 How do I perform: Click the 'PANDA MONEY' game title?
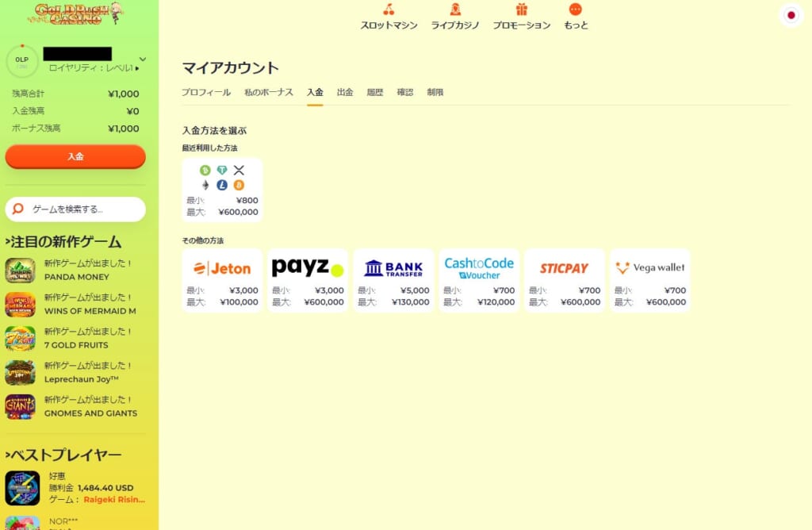pyautogui.click(x=77, y=277)
